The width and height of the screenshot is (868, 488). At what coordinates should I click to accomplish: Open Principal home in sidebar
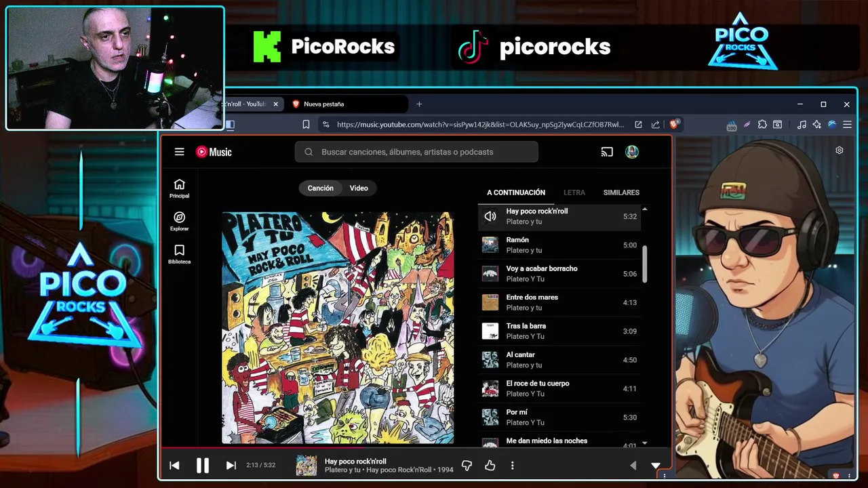[179, 188]
